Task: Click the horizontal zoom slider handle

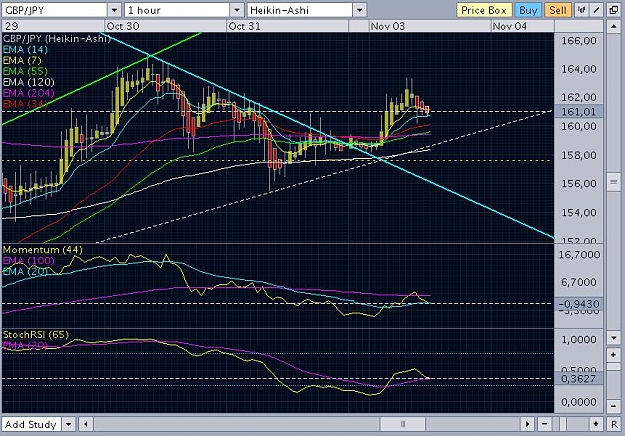Action: 562,424
